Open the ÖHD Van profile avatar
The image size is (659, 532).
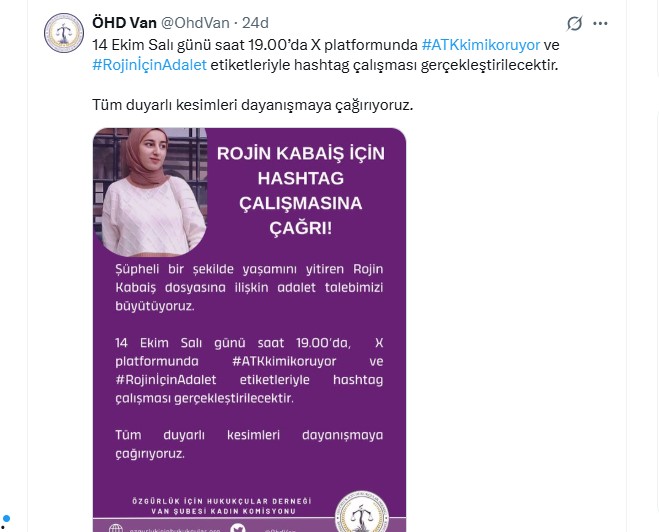[64, 33]
